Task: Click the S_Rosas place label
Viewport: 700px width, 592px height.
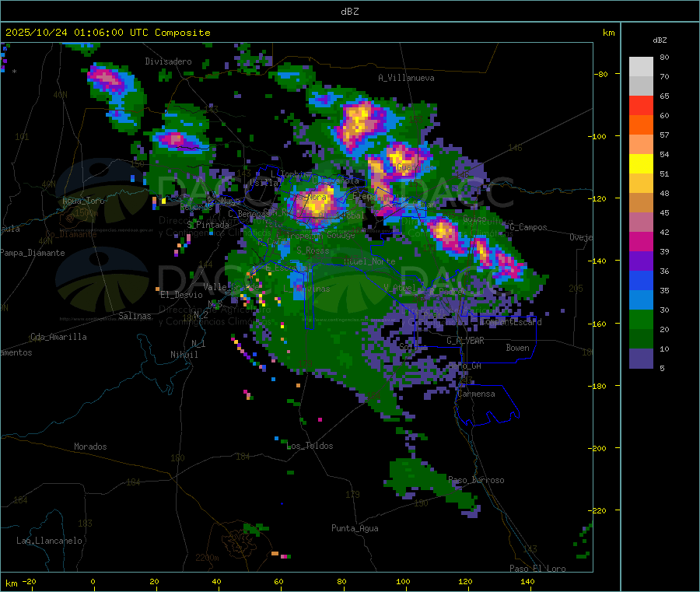Action: point(313,250)
